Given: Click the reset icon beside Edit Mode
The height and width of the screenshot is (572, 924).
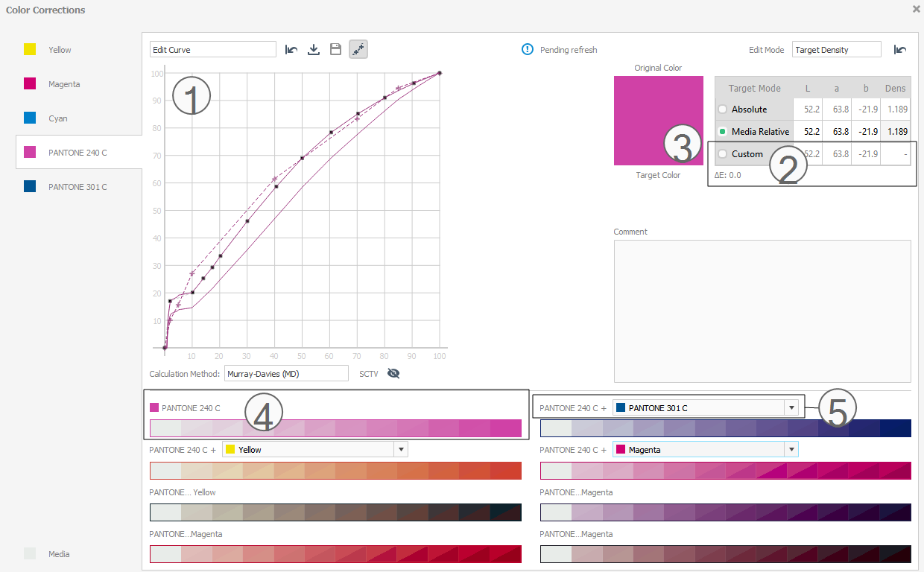Looking at the screenshot, I should pyautogui.click(x=899, y=49).
